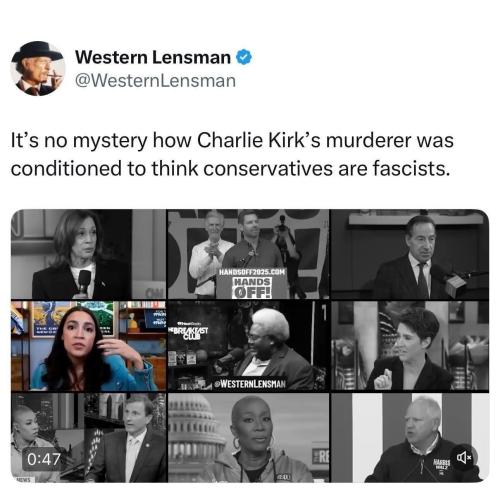This screenshot has width=500, height=497.
Task: Click the tweet text about conservatives
Action: pos(232,154)
